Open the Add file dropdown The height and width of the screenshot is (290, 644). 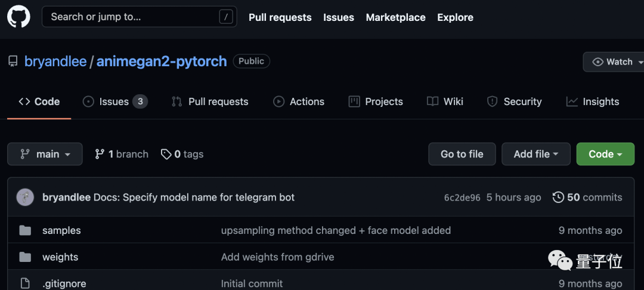pyautogui.click(x=535, y=154)
